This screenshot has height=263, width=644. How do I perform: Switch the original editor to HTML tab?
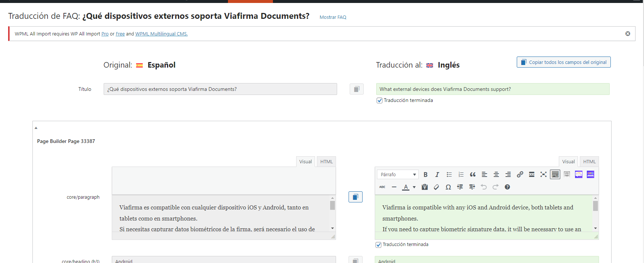coord(326,162)
